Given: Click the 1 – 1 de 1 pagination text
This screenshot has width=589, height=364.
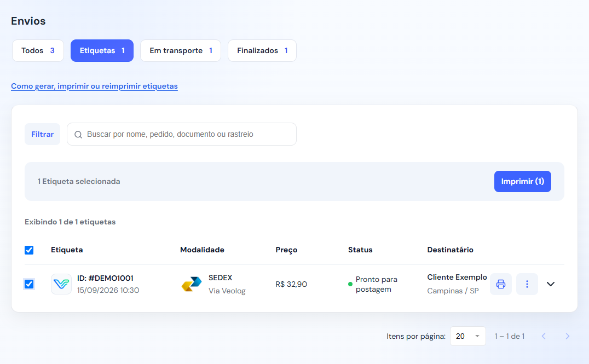Looking at the screenshot, I should 510,336.
